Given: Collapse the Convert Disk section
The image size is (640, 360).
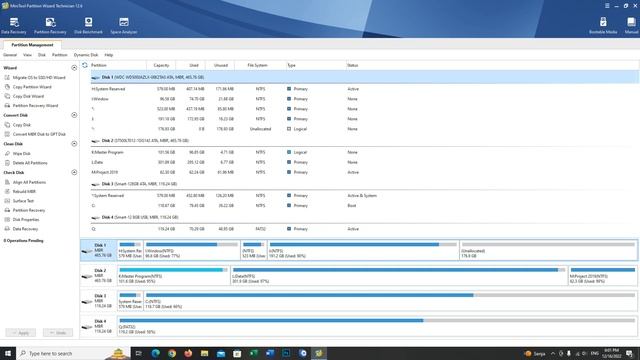Looking at the screenshot, I should pos(74,115).
